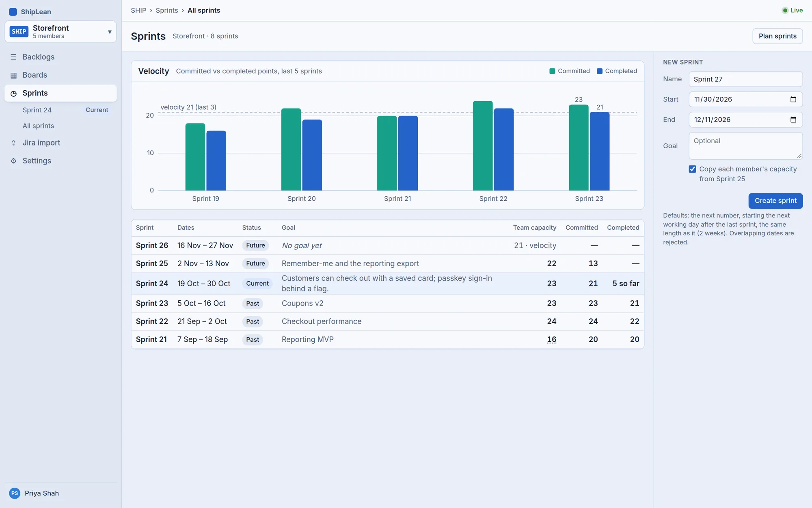This screenshot has height=508, width=812.
Task: Navigate to SHIP breadcrumb
Action: 138,11
